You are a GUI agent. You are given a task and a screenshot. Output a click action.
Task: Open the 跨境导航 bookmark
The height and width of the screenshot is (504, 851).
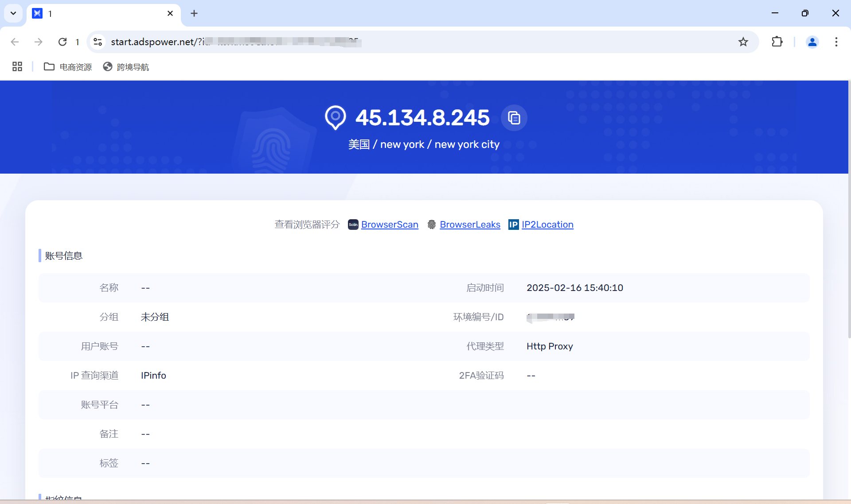click(126, 67)
